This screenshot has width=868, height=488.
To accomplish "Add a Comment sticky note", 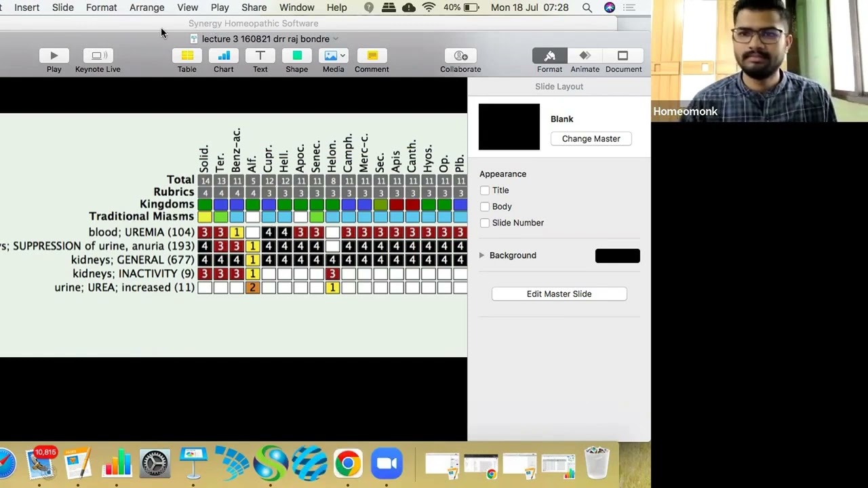I will coord(372,56).
